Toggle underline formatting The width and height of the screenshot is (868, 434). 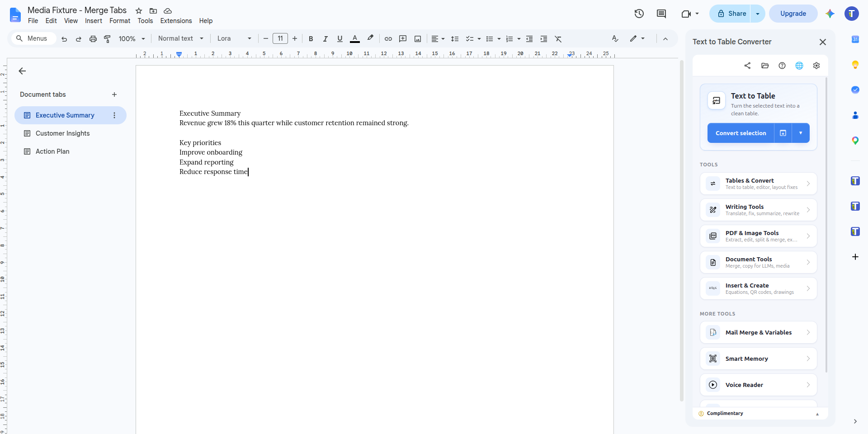click(340, 39)
